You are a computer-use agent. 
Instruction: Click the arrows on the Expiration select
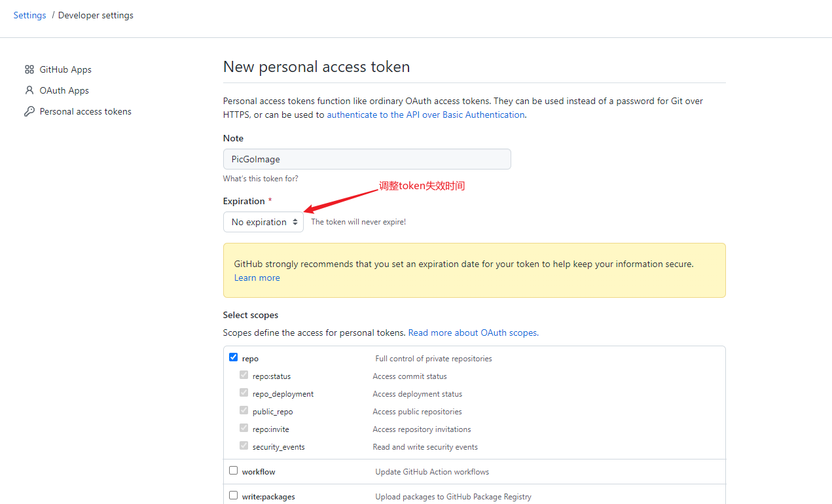pyautogui.click(x=295, y=222)
